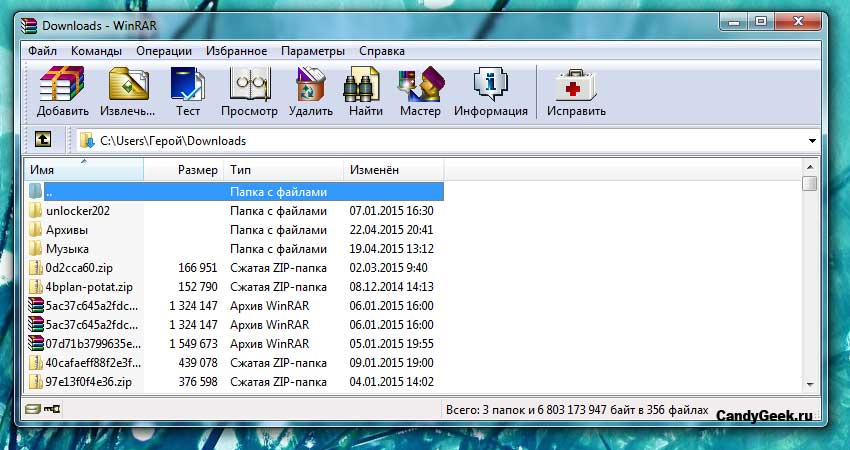Click date 09.01.2015 19:00
Image resolution: width=850 pixels, height=450 pixels.
pyautogui.click(x=391, y=363)
